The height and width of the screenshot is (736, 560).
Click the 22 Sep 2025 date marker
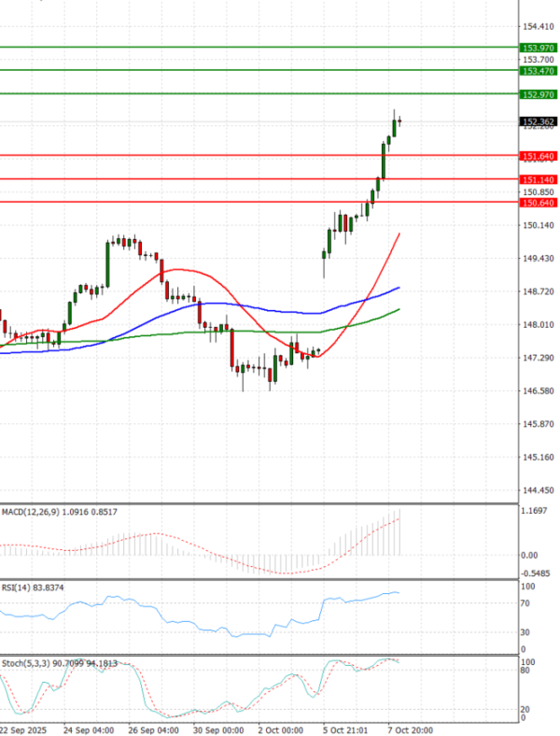point(21,729)
